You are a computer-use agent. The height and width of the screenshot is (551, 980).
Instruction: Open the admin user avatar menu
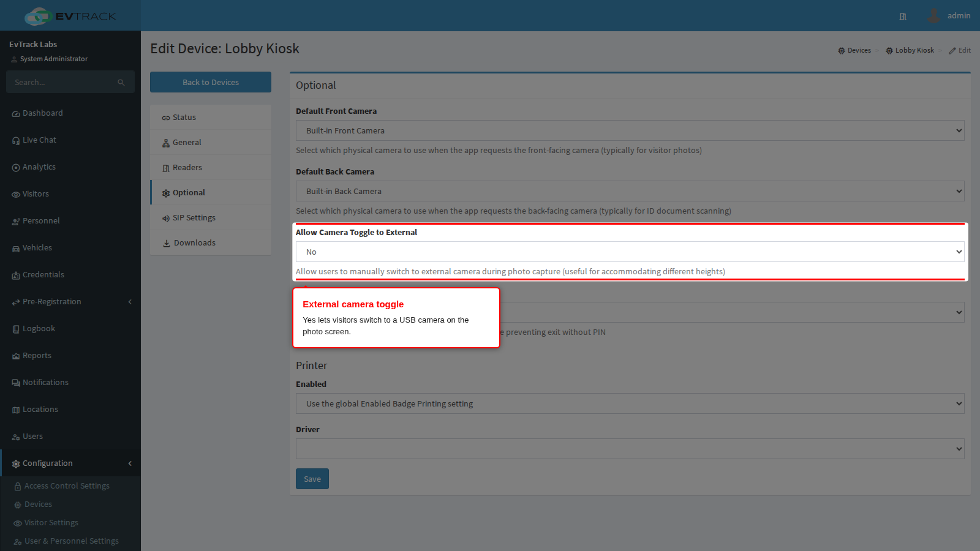tap(933, 15)
